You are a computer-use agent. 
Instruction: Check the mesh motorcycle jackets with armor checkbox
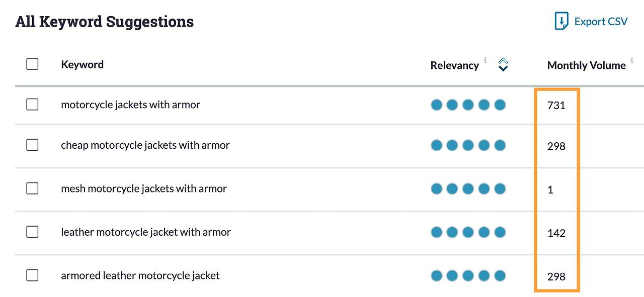coord(32,188)
